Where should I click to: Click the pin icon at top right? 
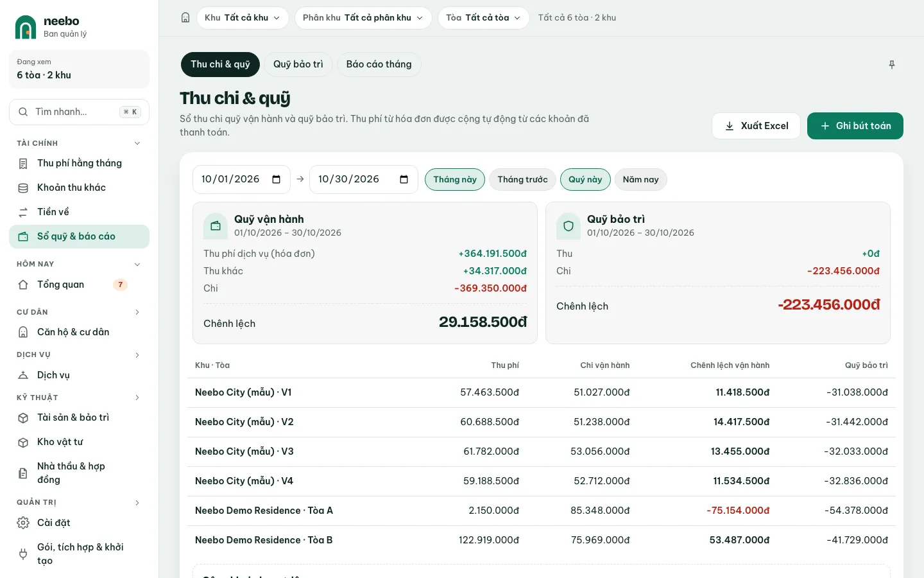pos(892,65)
